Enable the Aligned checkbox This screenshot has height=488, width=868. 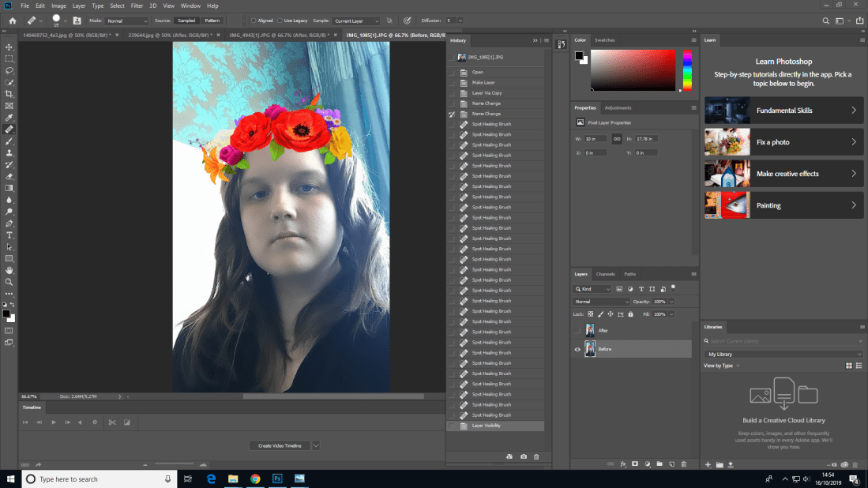coord(253,21)
